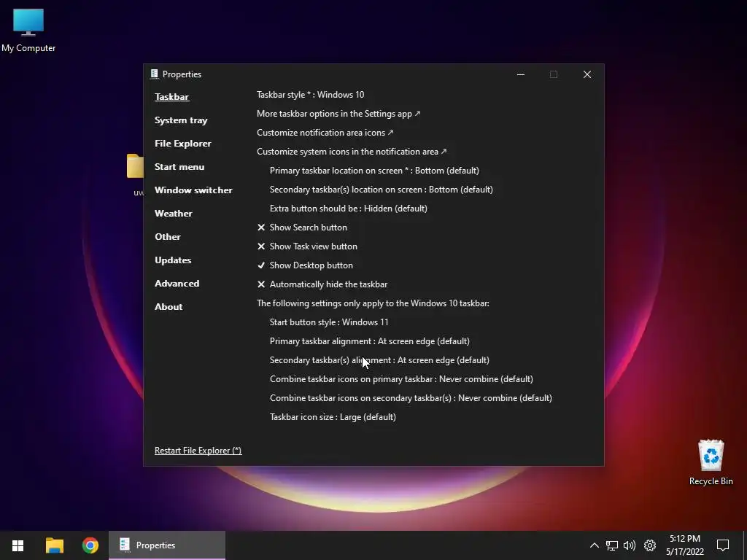
Task: Change Combine icons on primary taskbar
Action: (x=401, y=379)
